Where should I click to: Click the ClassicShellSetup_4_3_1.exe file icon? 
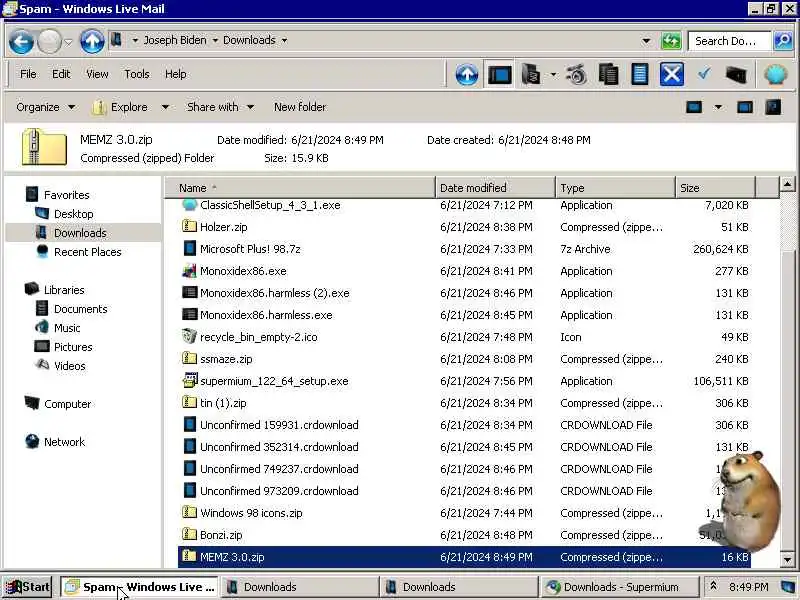[189, 205]
